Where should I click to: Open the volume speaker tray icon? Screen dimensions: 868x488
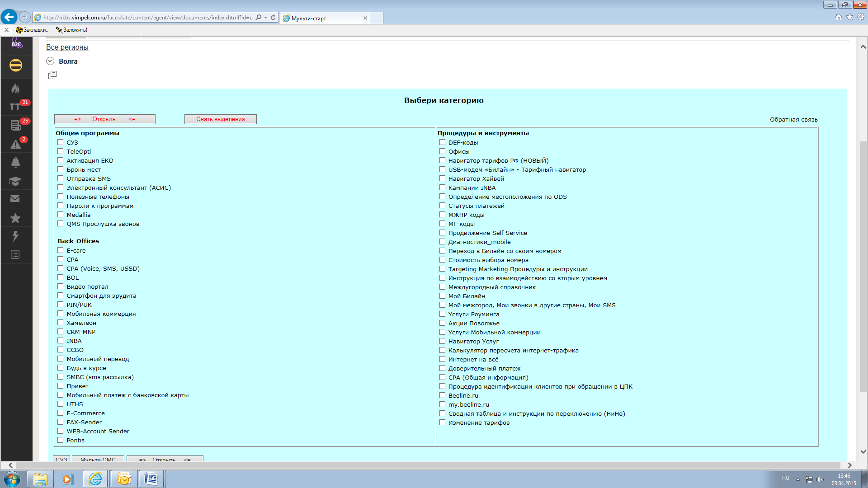(x=820, y=479)
